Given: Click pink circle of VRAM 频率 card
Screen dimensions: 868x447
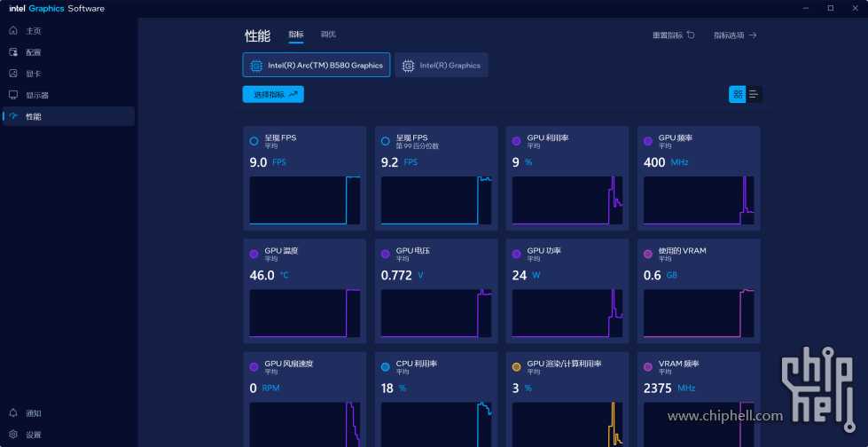Looking at the screenshot, I should coord(648,367).
